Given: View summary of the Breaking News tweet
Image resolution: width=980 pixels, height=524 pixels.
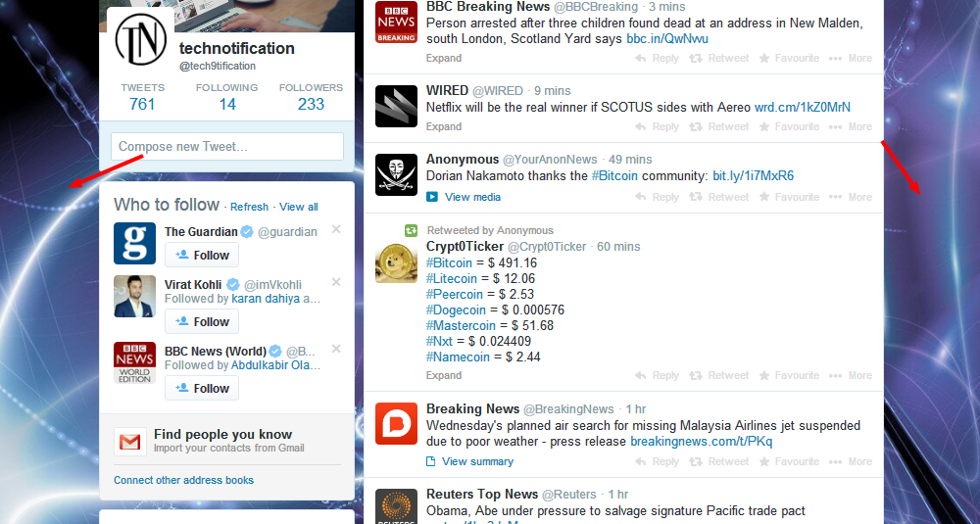Looking at the screenshot, I should point(470,461).
